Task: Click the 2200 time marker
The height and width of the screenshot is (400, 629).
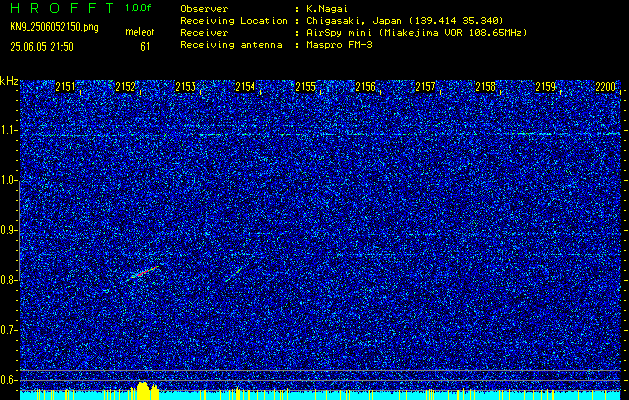Action: [606, 87]
